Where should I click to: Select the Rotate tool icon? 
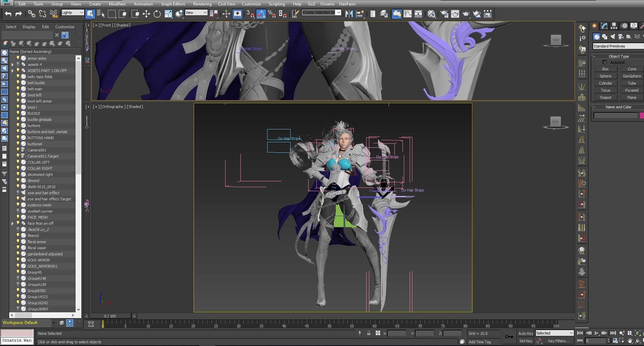coord(157,14)
